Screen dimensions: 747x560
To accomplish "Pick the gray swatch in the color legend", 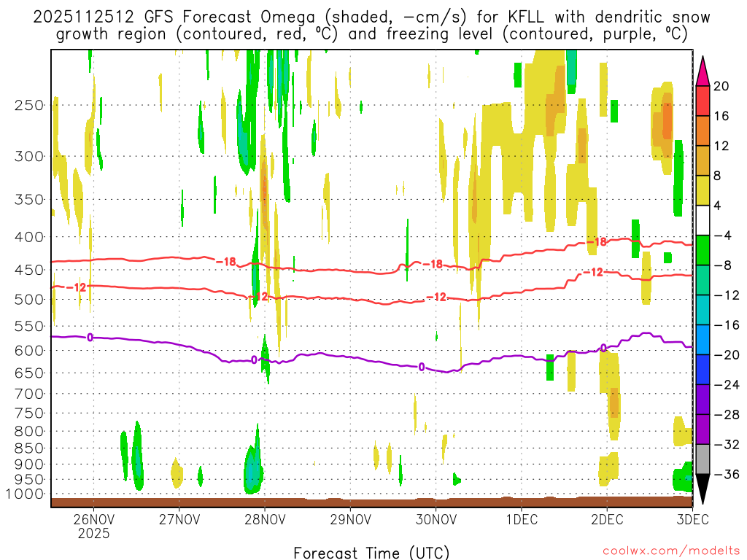I will click(x=703, y=459).
